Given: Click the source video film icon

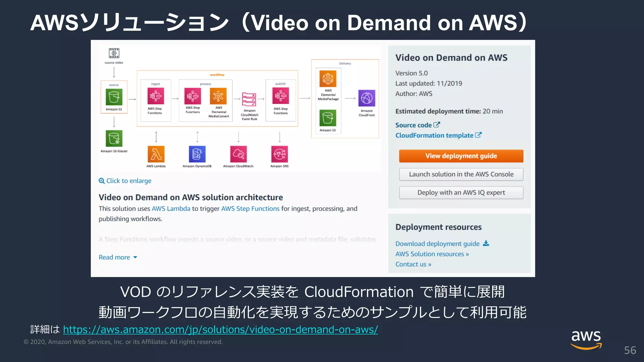Looking at the screenshot, I should [114, 53].
